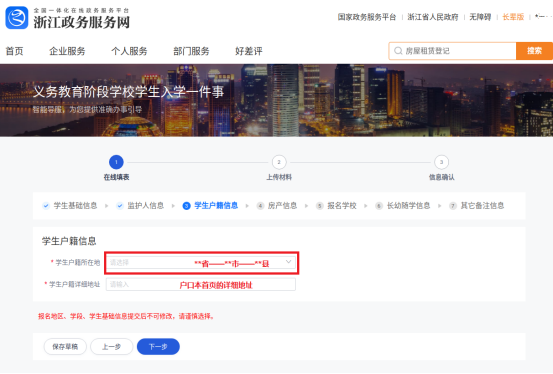The width and height of the screenshot is (553, 374).
Task: Click 上一步 button
Action: click(111, 346)
